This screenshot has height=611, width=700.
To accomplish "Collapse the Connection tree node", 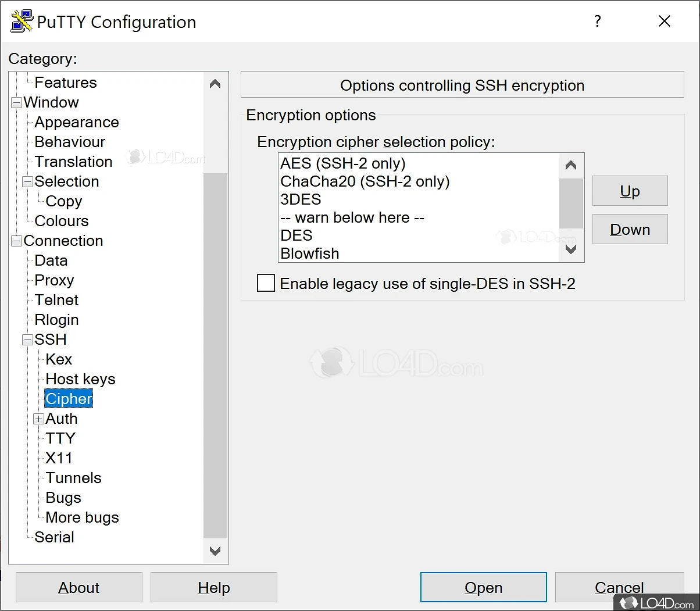I will (17, 241).
